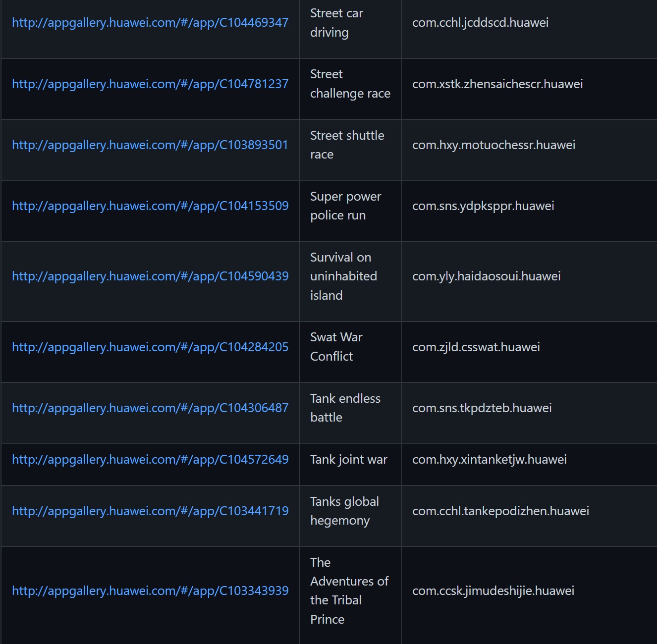
Task: Click the appgallery link ending in C104572649
Action: pos(150,460)
